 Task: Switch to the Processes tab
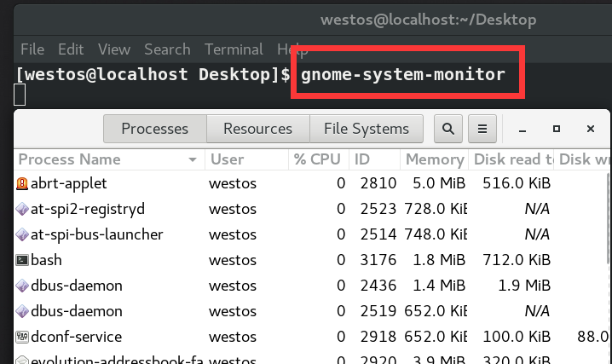155,129
